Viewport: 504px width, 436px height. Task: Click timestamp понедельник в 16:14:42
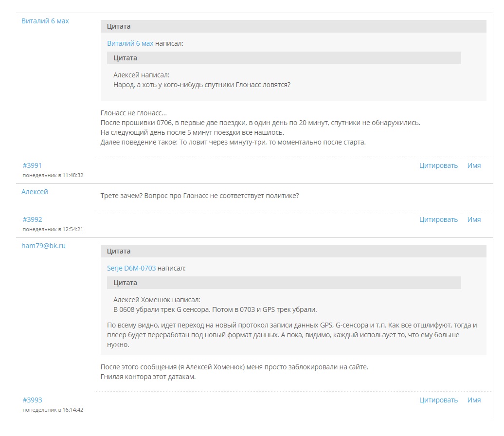coord(53,410)
